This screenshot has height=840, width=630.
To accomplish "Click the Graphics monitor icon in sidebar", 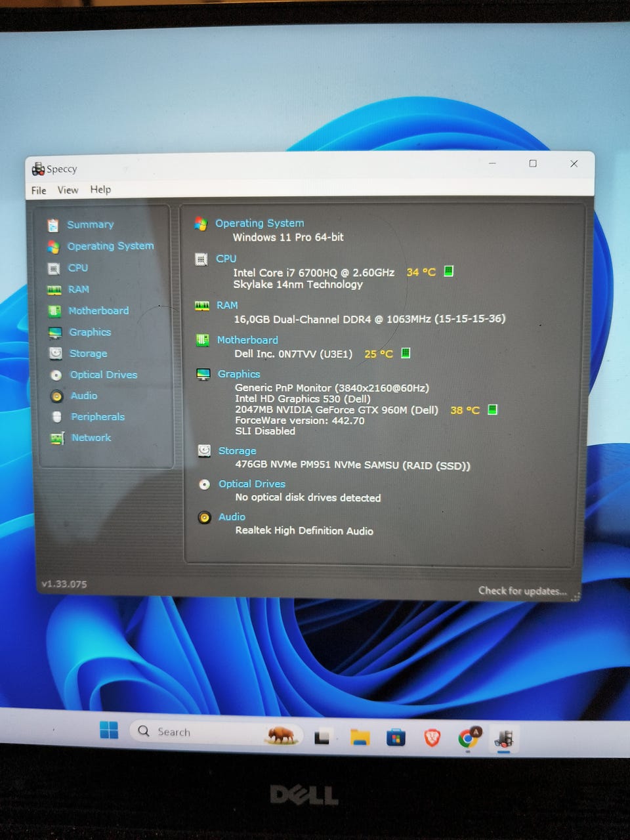I will tap(56, 333).
